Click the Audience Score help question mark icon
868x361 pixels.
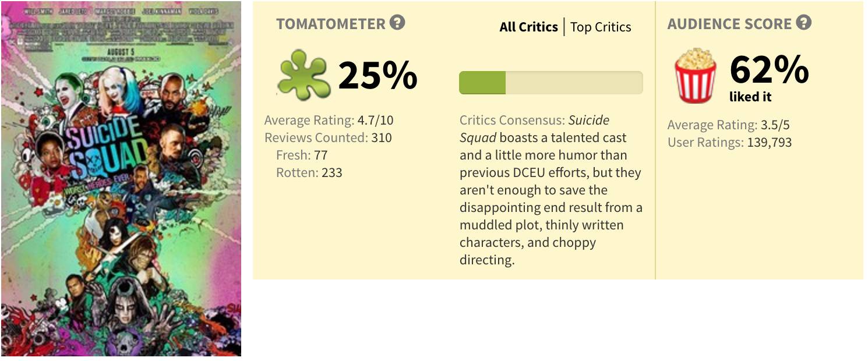click(x=804, y=23)
